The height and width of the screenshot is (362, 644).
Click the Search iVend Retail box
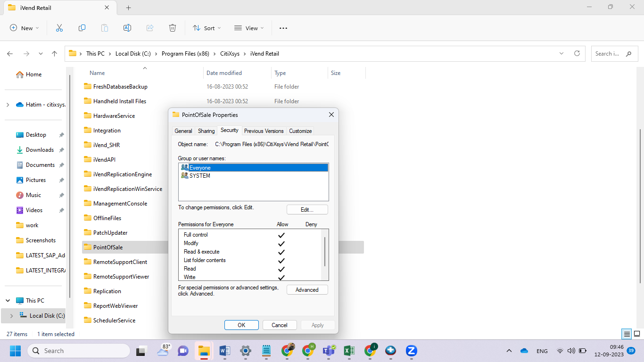615,54
